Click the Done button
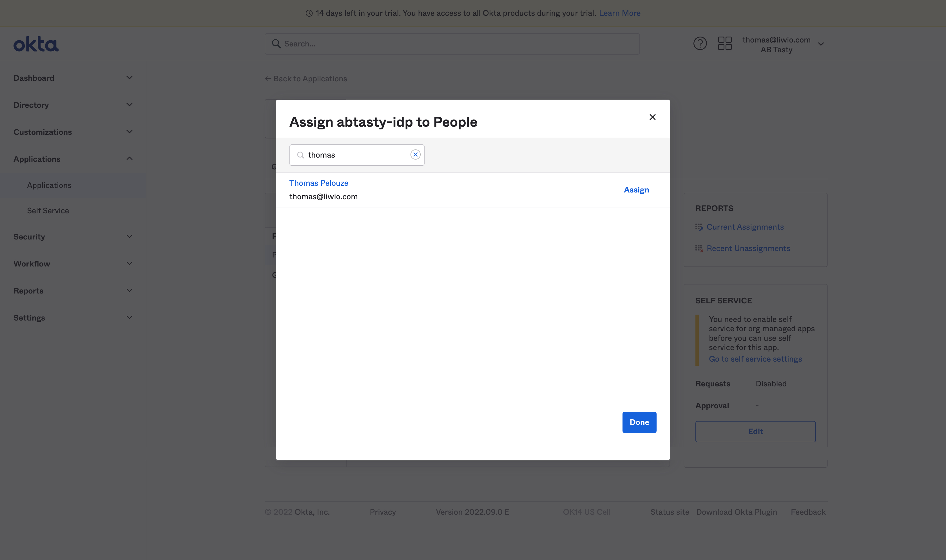The width and height of the screenshot is (946, 560). (x=639, y=422)
